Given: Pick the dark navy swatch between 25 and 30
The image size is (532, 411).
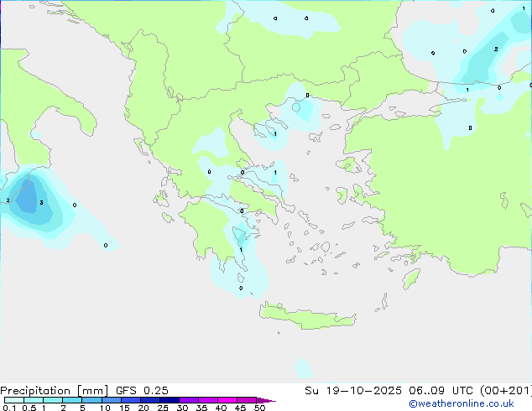Looking at the screenshot, I should pos(169,400).
